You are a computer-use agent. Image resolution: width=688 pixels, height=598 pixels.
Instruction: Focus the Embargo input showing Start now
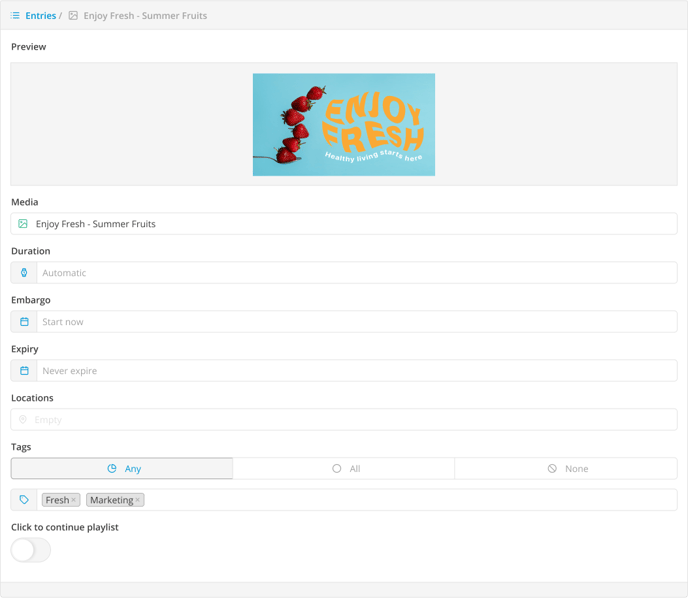(356, 322)
